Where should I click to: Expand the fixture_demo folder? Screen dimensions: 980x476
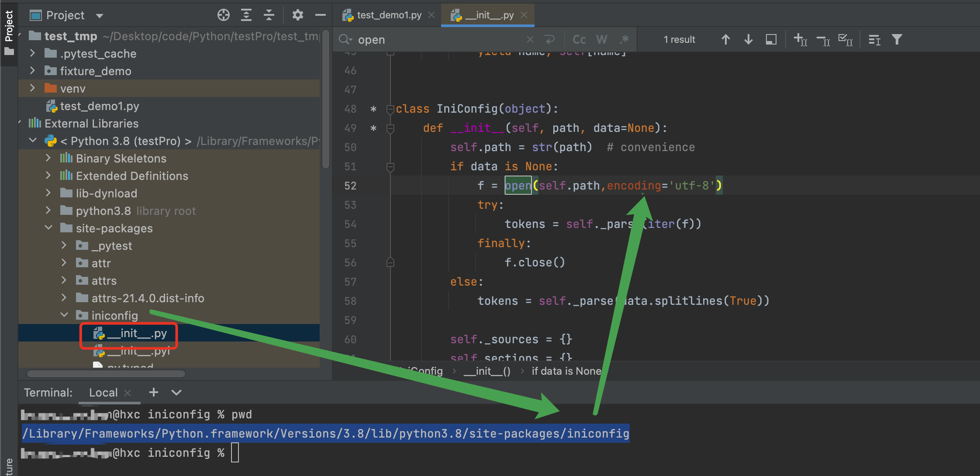click(x=32, y=71)
